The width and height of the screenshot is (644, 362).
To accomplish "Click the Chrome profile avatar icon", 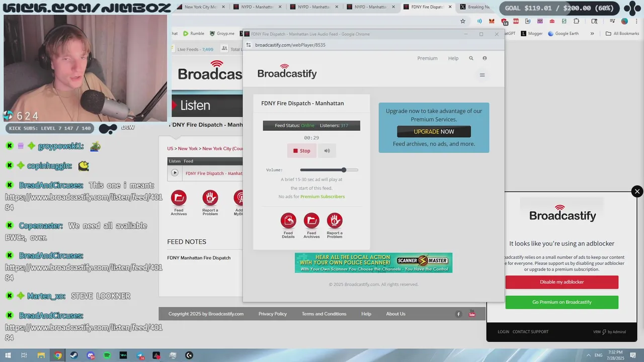I will coord(624,21).
